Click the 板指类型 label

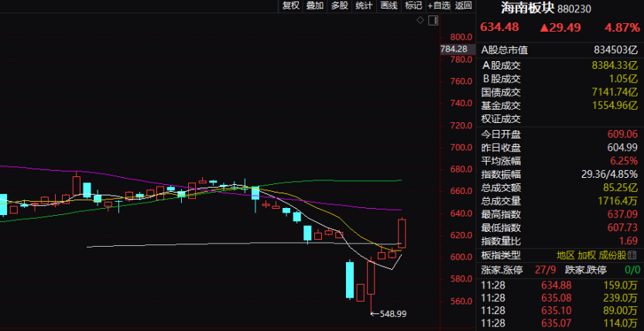(x=501, y=255)
